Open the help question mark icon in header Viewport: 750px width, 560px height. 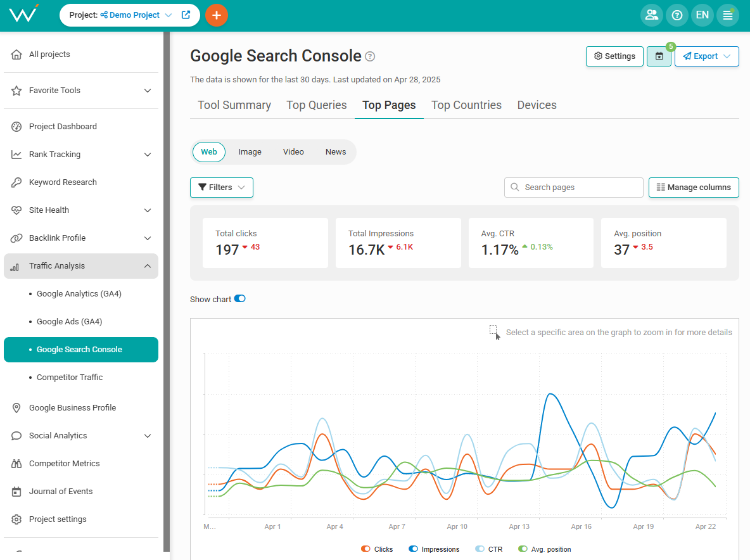677,15
